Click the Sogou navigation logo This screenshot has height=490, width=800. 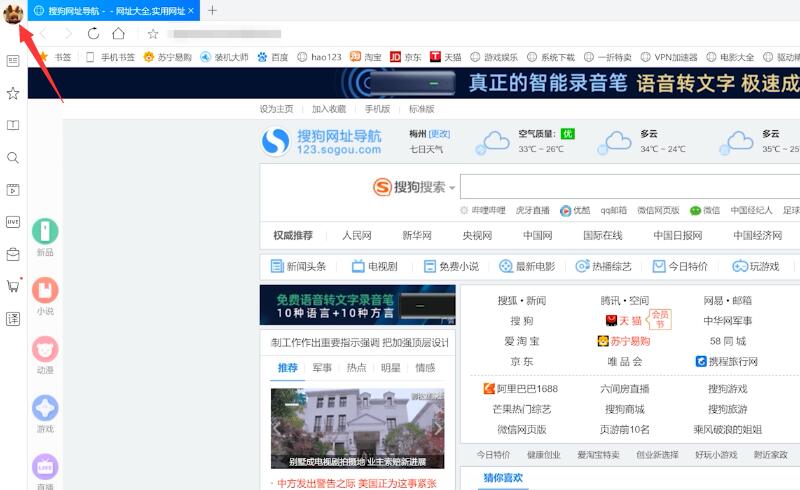pos(321,142)
